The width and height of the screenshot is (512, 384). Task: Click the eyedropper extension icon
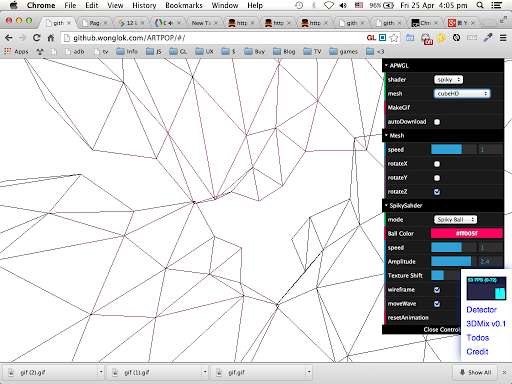[x=488, y=38]
